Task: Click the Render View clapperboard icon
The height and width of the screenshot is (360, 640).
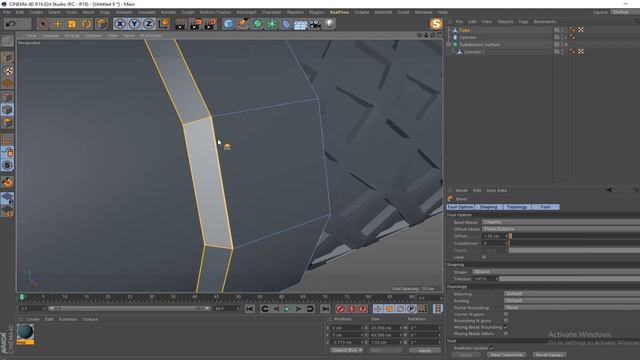Action: [x=180, y=24]
